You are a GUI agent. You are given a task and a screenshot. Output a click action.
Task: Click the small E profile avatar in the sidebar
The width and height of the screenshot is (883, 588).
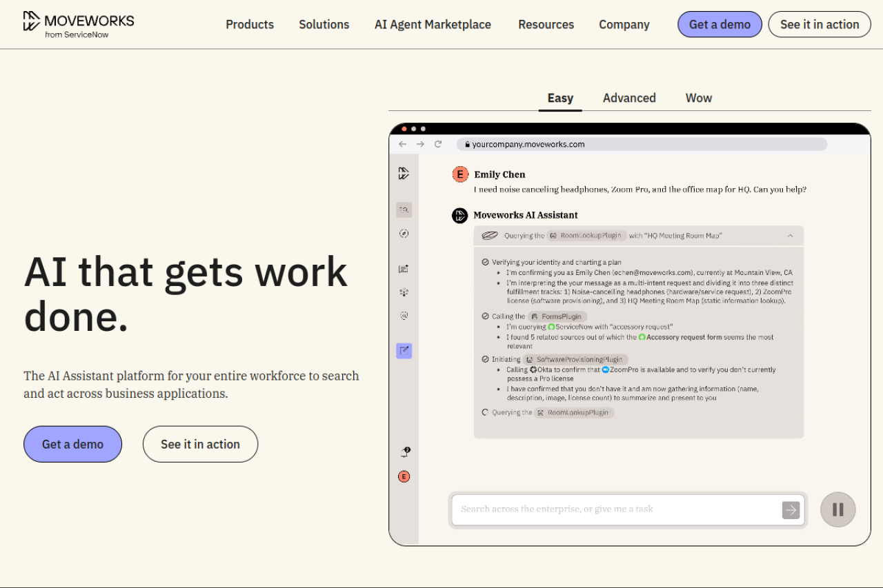[x=404, y=476]
